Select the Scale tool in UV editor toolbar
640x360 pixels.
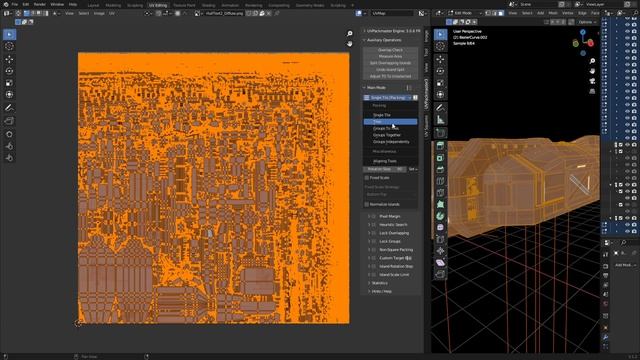(x=9, y=83)
